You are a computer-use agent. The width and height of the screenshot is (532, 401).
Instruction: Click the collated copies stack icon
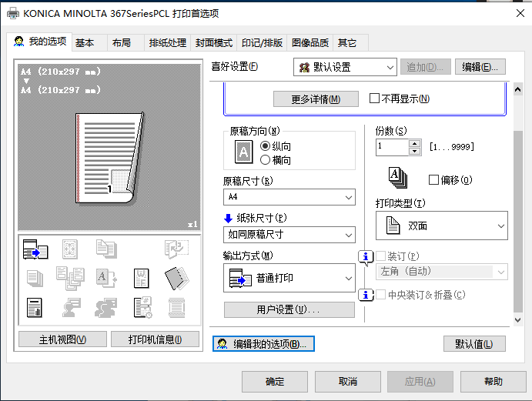coord(397,178)
